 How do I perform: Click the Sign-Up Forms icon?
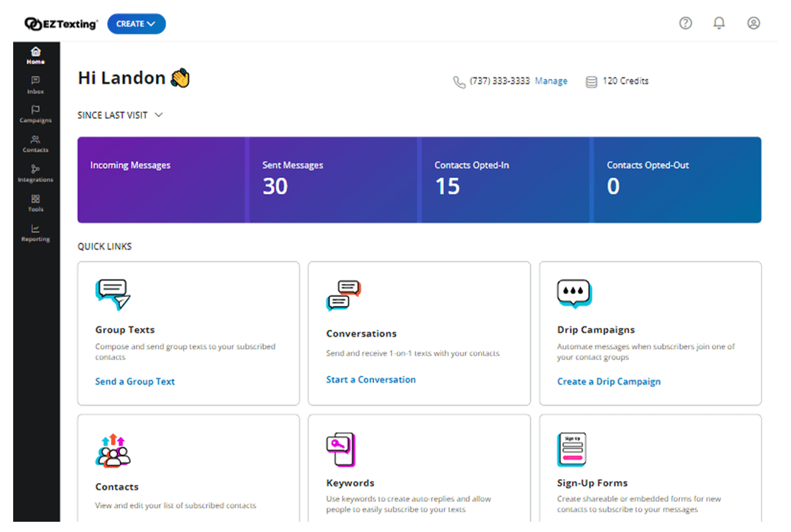(571, 449)
